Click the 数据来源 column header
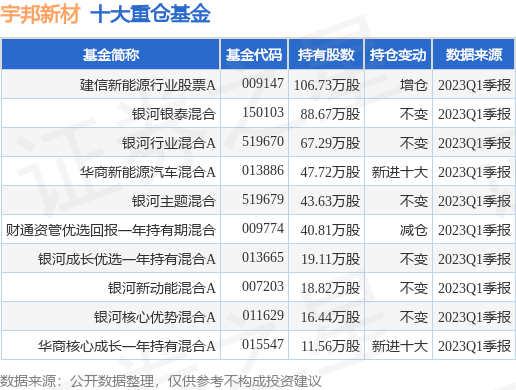Viewport: 516px width, 390px height. (474, 55)
